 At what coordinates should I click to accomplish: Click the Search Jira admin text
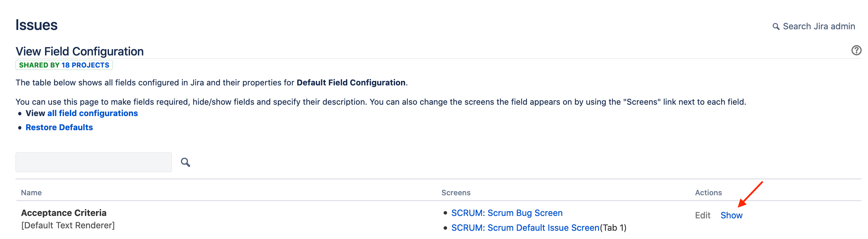click(x=819, y=27)
